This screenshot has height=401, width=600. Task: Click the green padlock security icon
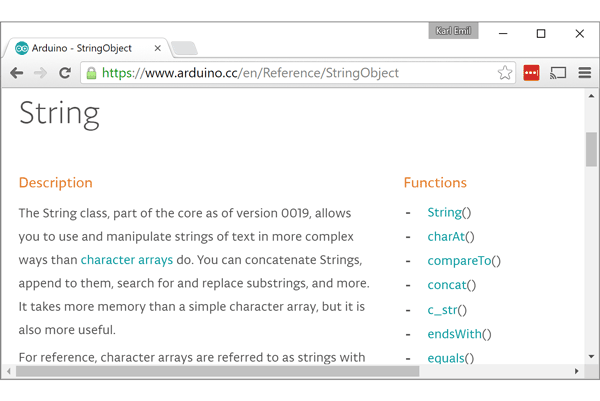coord(91,73)
